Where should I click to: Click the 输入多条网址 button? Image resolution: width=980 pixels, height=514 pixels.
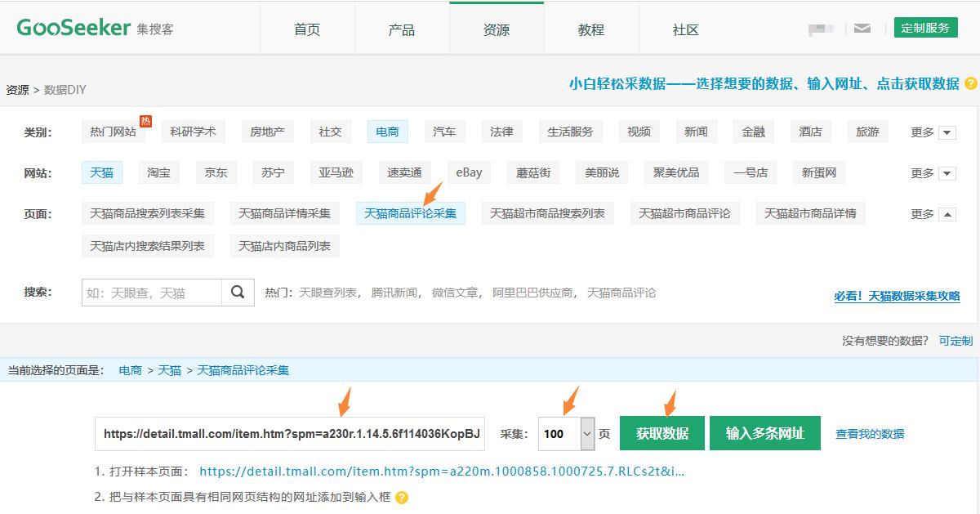[765, 432]
